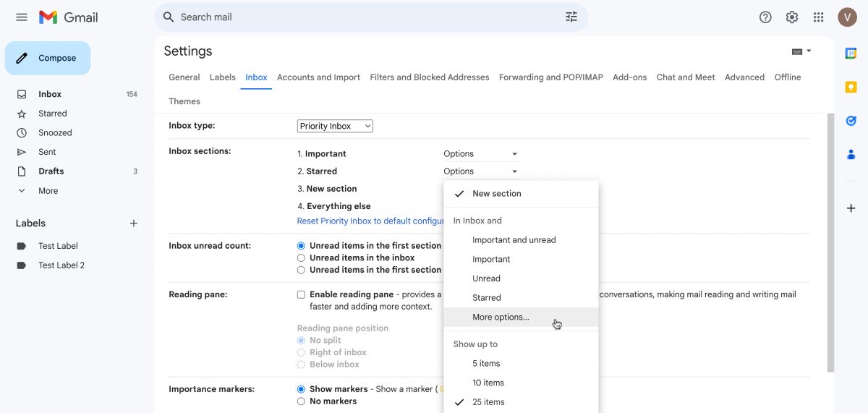Viewport: 868px width, 413px height.
Task: Open the Google apps grid
Action: point(818,17)
